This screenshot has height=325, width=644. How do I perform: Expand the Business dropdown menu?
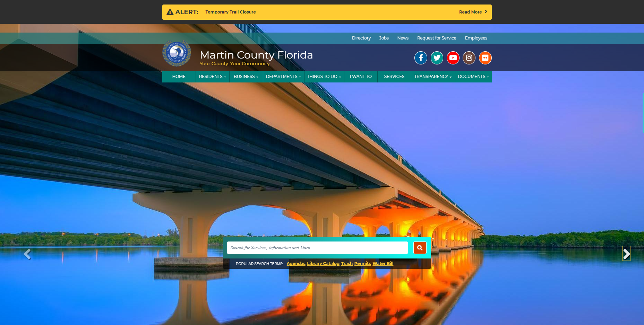[x=246, y=77]
